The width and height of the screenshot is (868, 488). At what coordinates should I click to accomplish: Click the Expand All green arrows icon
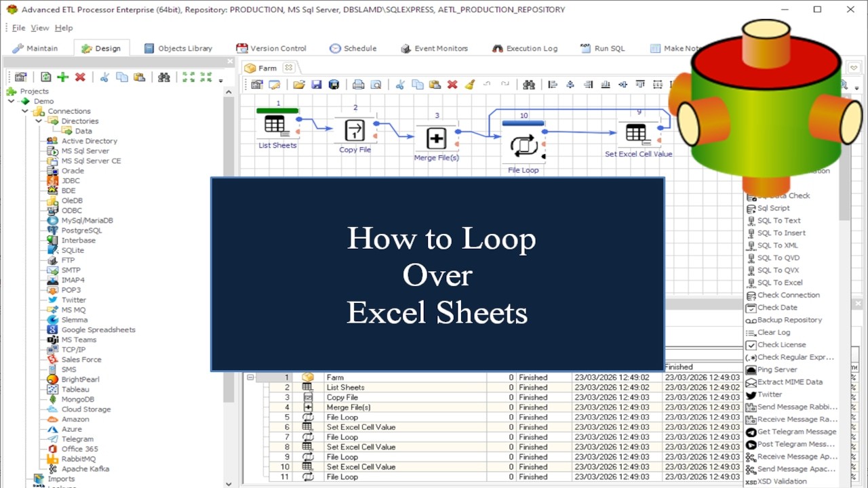coord(189,77)
